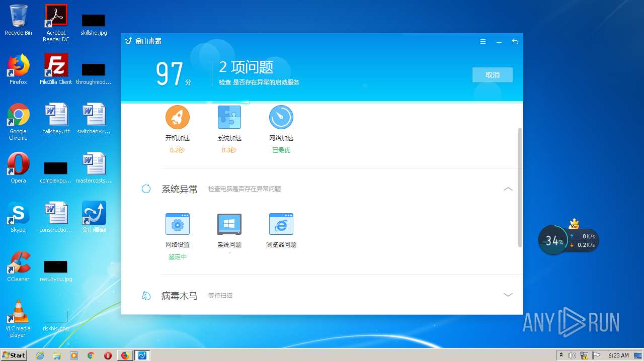This screenshot has height=362, width=644.
Task: Select FileZilla Client desktop icon
Action: [x=56, y=69]
